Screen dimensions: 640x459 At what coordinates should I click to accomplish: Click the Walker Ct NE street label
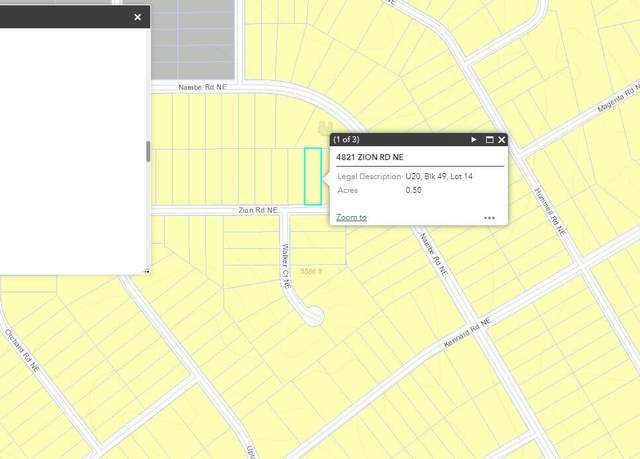coord(287,266)
